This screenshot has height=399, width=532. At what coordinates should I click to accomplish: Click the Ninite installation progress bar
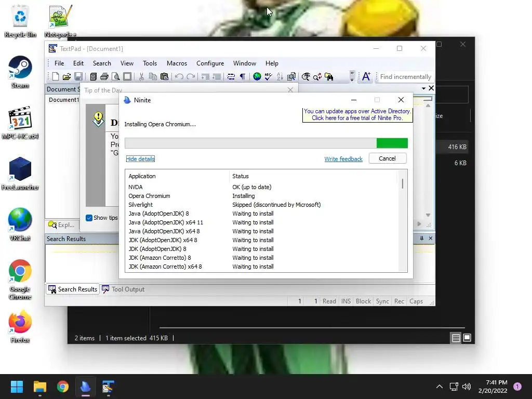tap(266, 143)
